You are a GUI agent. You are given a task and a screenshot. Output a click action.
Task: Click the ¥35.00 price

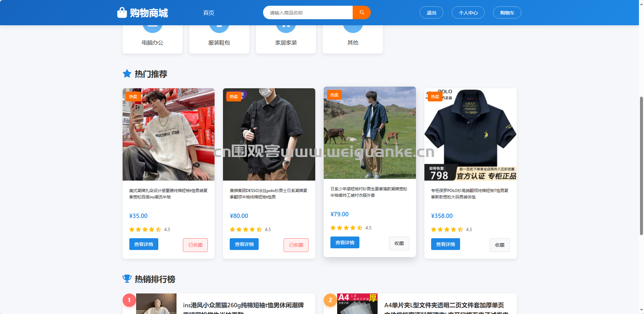point(138,216)
